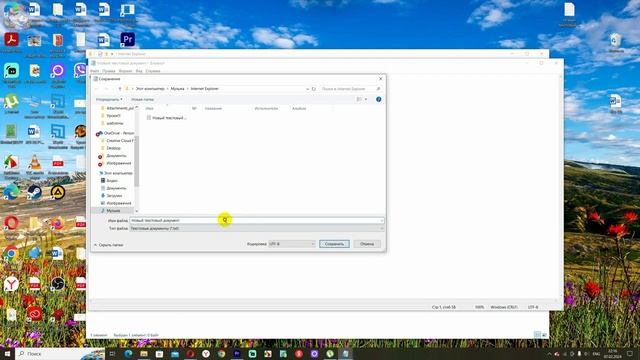Screen dimensions: 640x360
Task: Select the Новый текстовый file in list
Action: (167, 118)
